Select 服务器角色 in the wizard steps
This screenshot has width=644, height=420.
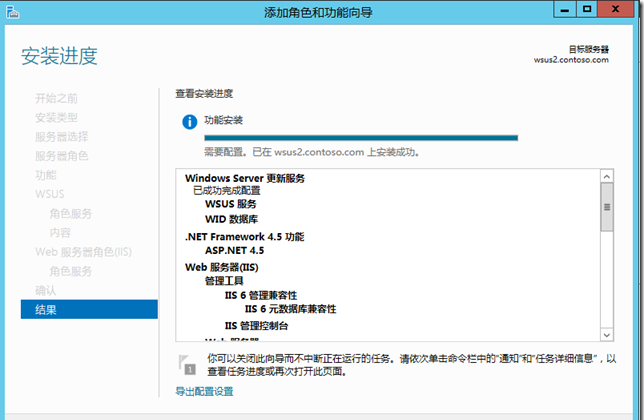[x=62, y=156]
